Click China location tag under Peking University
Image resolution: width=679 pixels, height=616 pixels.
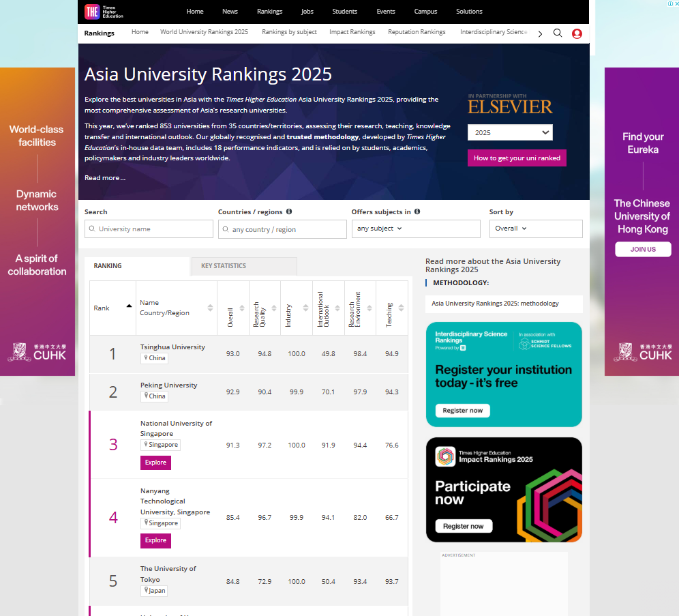[154, 396]
